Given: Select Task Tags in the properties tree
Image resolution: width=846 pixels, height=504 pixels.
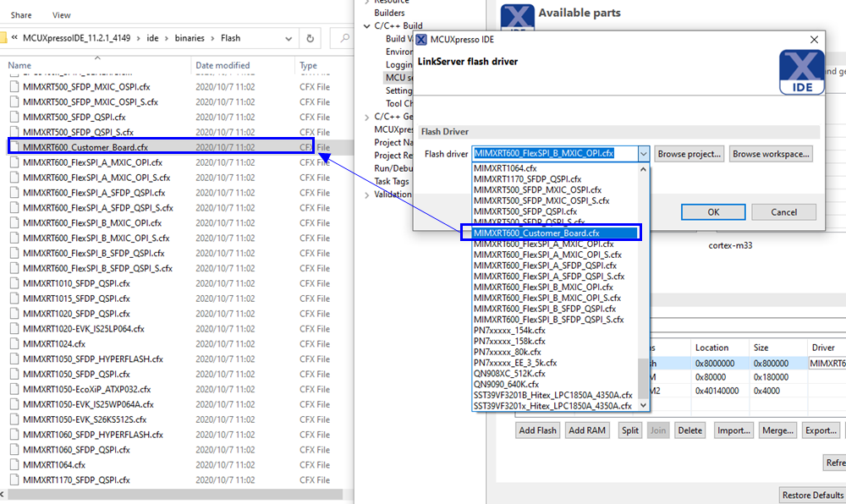Looking at the screenshot, I should point(392,182).
